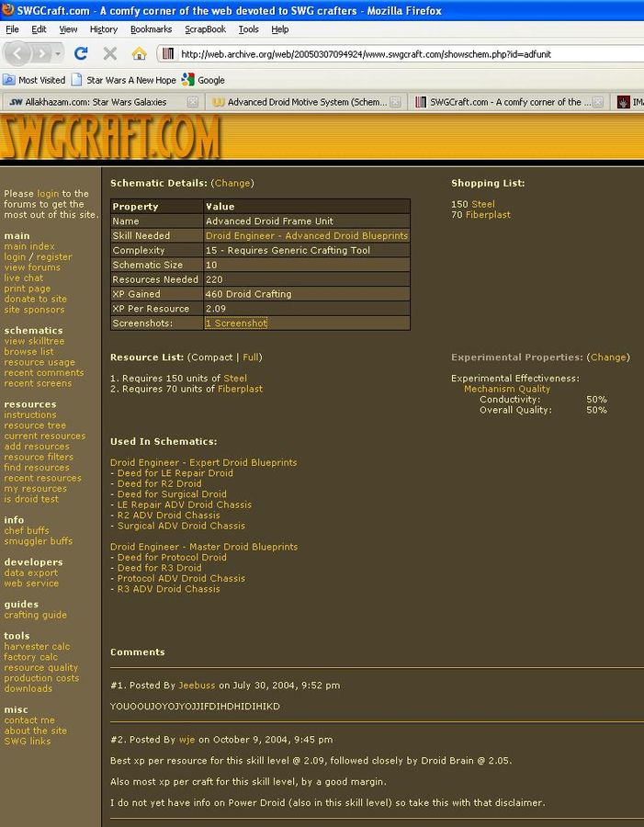Open the Bookmarks menu

coord(151,29)
